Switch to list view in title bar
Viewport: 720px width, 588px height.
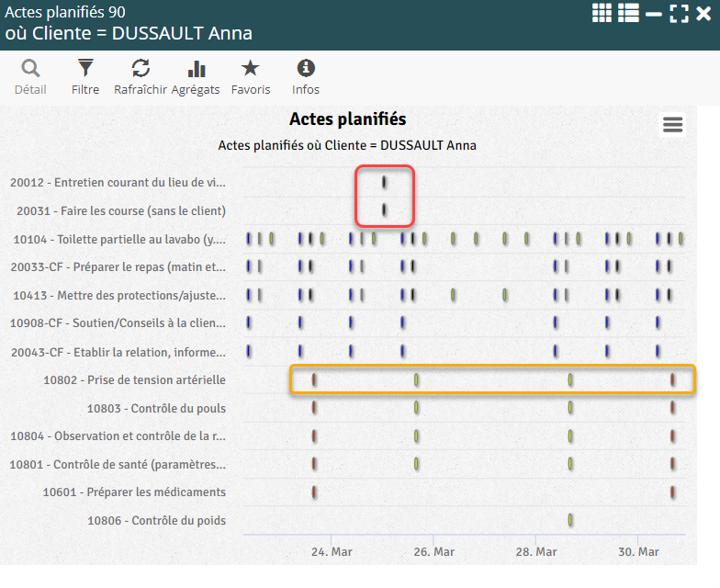click(x=628, y=13)
